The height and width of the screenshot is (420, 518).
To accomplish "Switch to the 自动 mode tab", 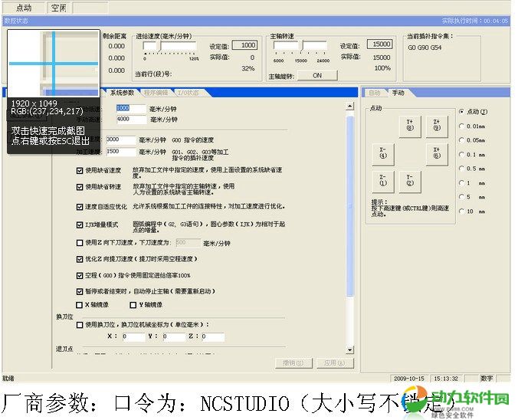I will coord(375,93).
